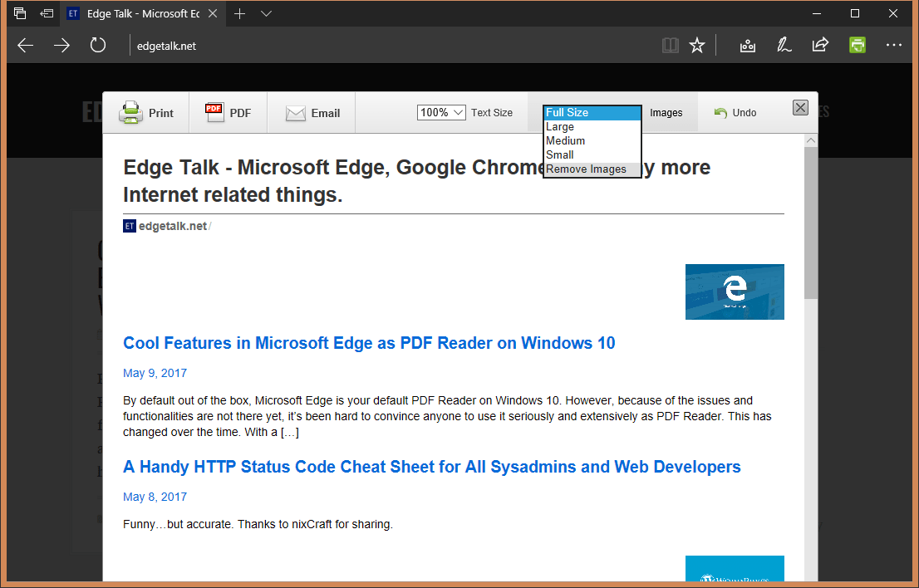Choose Small image size option
The image size is (919, 588).
tap(592, 154)
